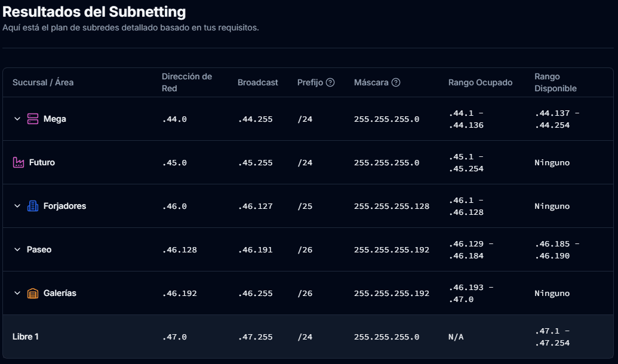This screenshot has height=364, width=618.
Task: Click the Futuro factory icon
Action: click(19, 162)
